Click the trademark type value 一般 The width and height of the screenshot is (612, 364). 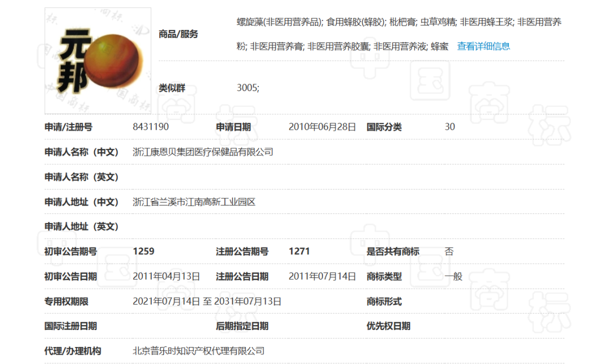453,276
